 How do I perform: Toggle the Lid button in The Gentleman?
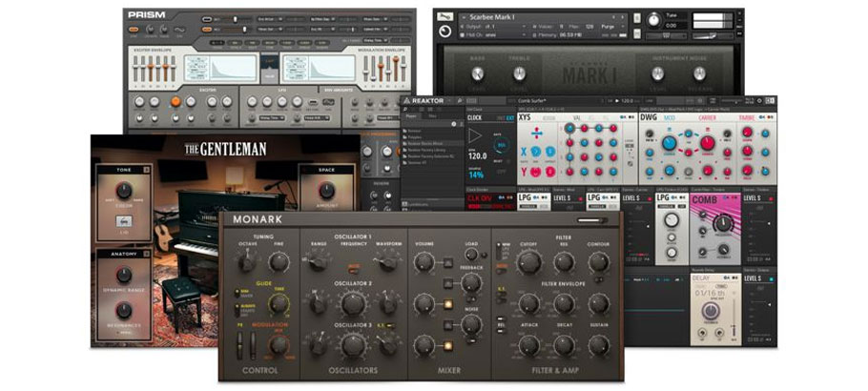coord(123,221)
